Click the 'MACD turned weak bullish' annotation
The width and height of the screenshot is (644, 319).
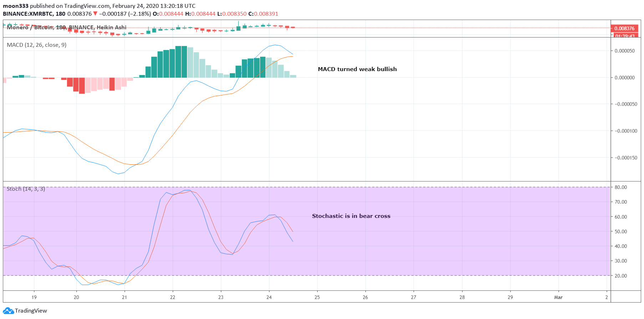(357, 69)
